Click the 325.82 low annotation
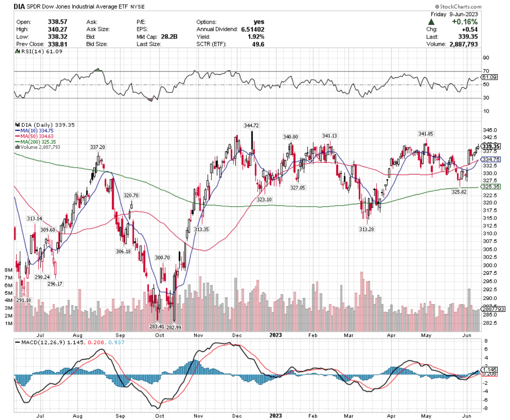The image size is (510, 420). pos(459,192)
